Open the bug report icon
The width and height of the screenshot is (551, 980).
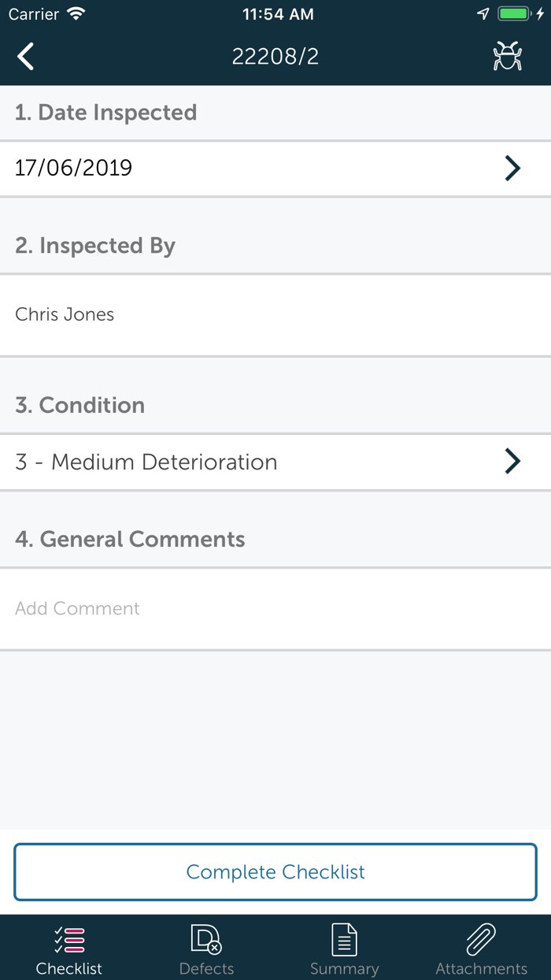point(508,57)
